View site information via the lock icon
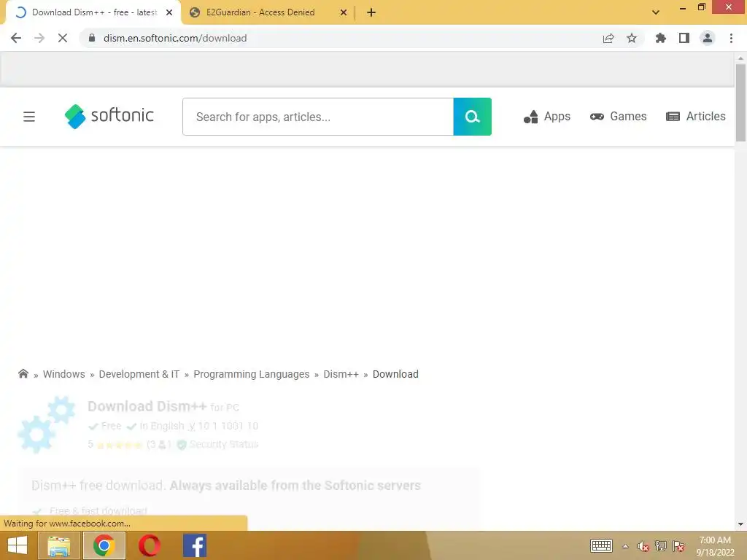Image resolution: width=747 pixels, height=560 pixels. point(92,38)
